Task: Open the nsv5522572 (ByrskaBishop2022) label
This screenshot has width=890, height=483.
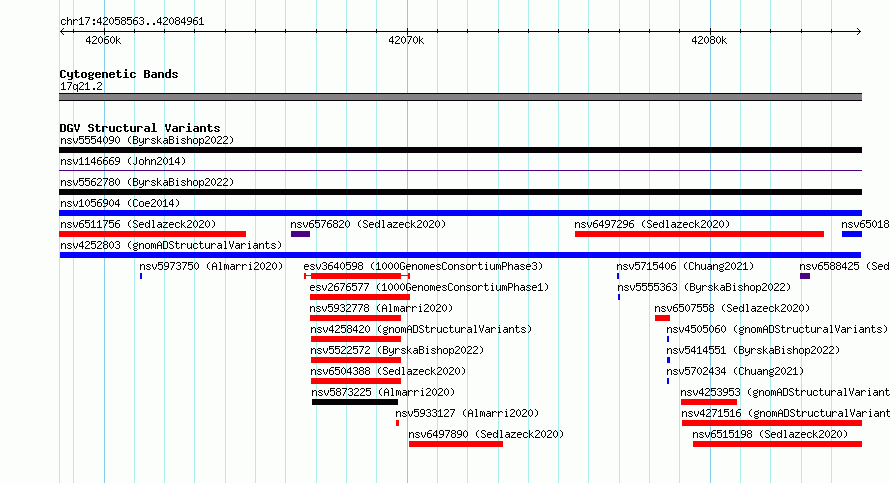Action: coord(397,350)
